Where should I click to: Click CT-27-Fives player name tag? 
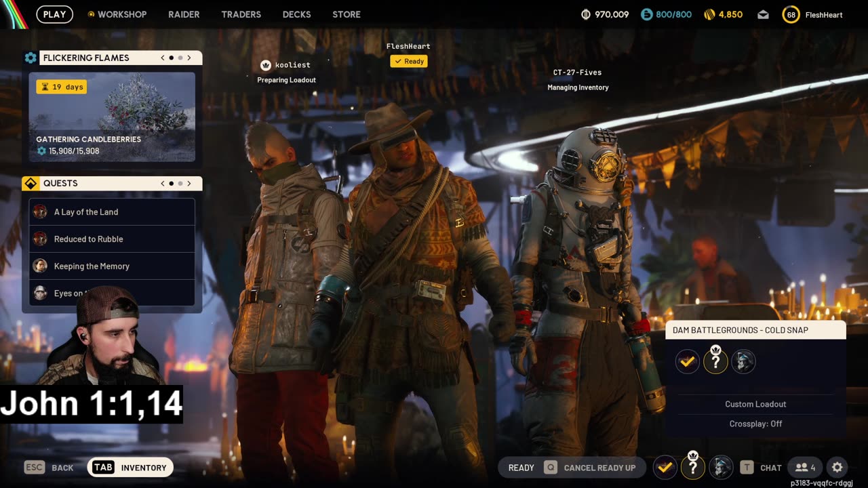[577, 73]
